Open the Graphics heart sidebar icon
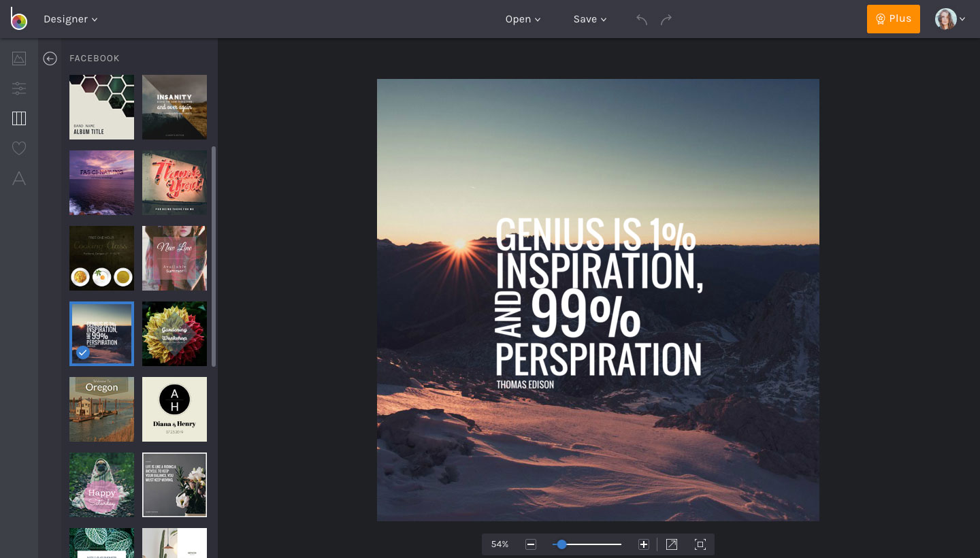980x558 pixels. (19, 148)
